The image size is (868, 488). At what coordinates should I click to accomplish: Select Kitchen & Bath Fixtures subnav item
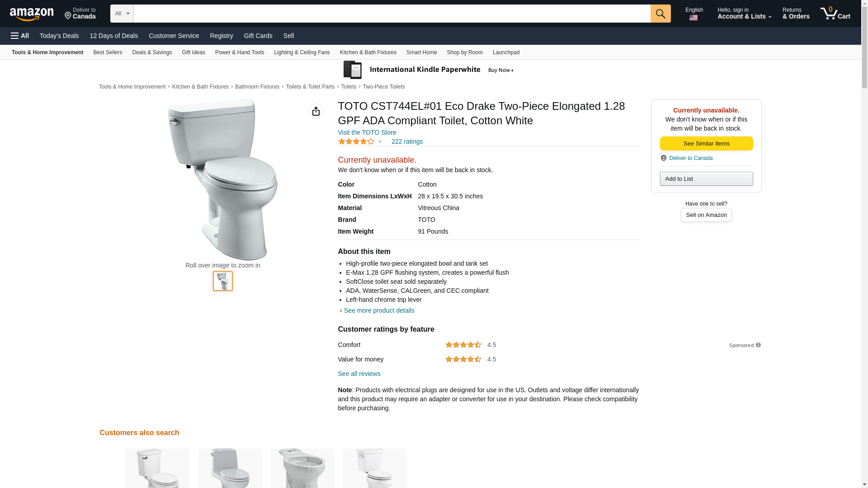click(368, 52)
